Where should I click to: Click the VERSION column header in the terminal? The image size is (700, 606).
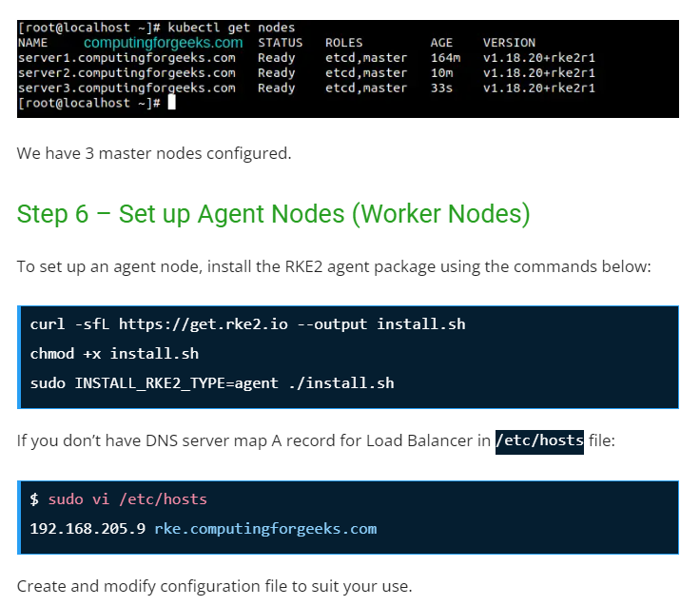point(509,43)
